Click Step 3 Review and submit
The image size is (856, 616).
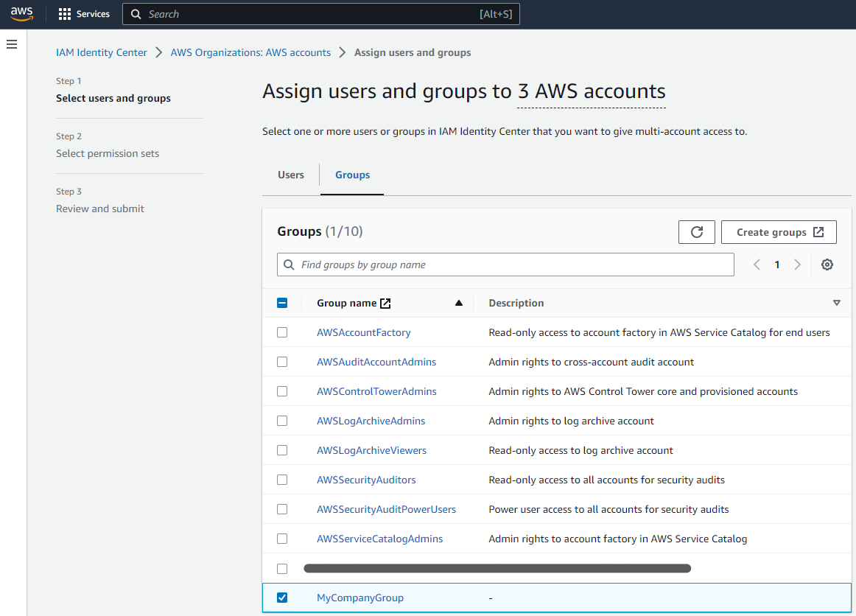(x=100, y=209)
